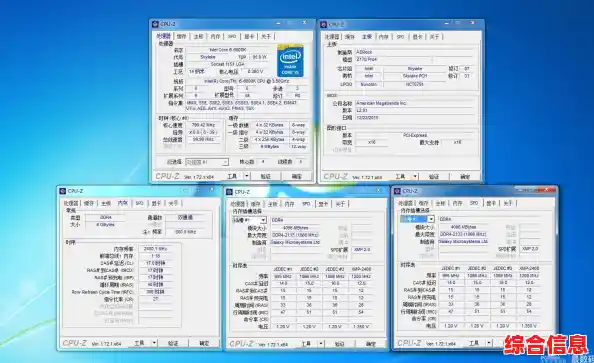The image size is (594, 363).
Task: Click the 验证 button in the processor window
Action: pyautogui.click(x=266, y=176)
